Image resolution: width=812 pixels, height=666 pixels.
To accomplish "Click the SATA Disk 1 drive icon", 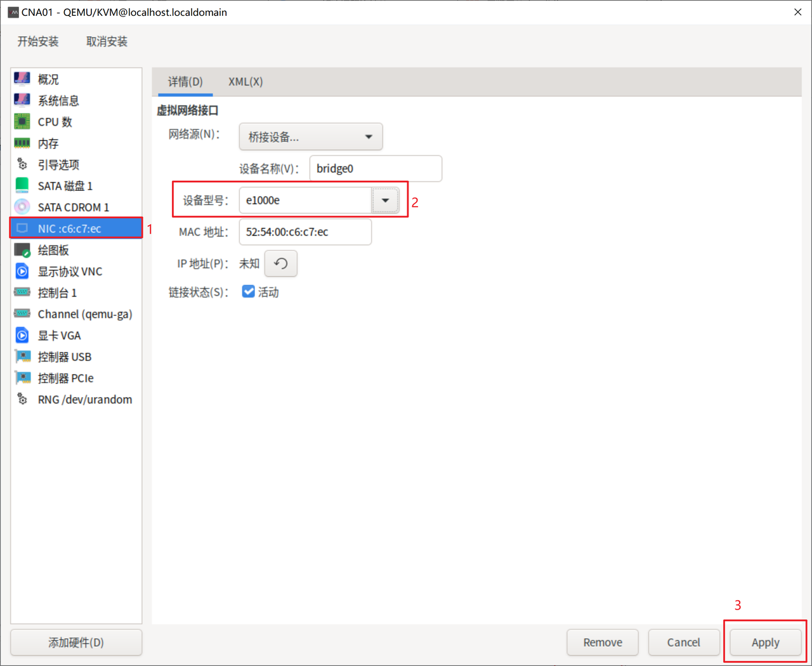I will coord(22,186).
